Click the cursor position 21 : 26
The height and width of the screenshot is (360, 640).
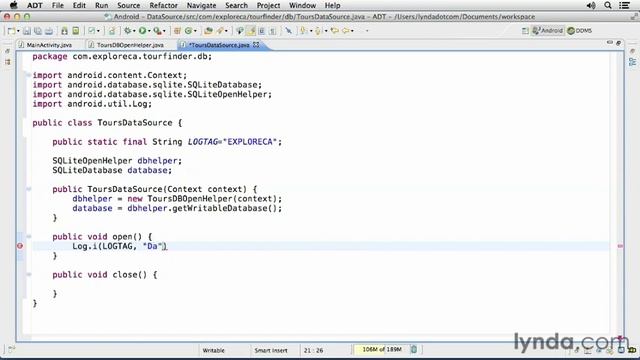tap(313, 350)
